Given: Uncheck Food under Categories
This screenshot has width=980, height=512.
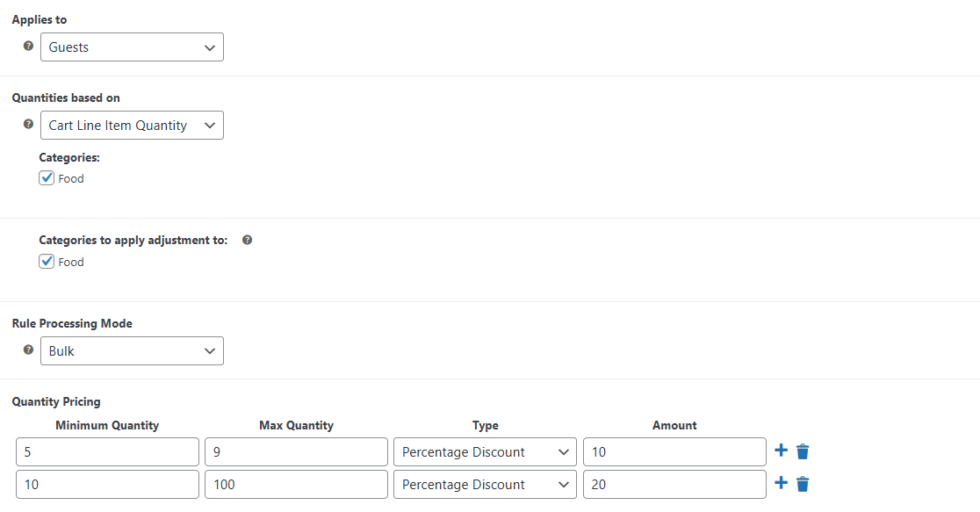Looking at the screenshot, I should pyautogui.click(x=47, y=178).
